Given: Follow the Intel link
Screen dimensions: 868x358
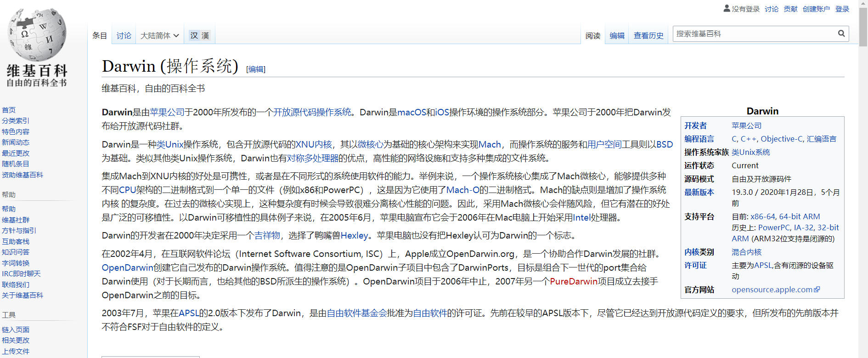Looking at the screenshot, I should pyautogui.click(x=582, y=217).
